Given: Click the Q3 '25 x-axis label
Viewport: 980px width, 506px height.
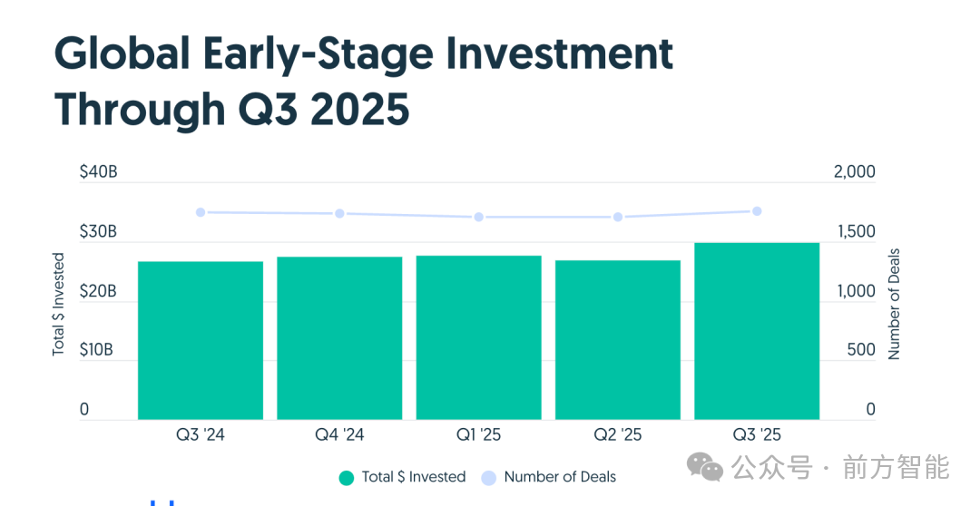Looking at the screenshot, I should tap(757, 435).
